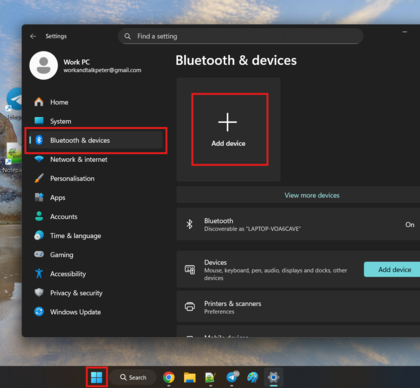
Task: Click the Settings gear on the taskbar
Action: [273, 377]
